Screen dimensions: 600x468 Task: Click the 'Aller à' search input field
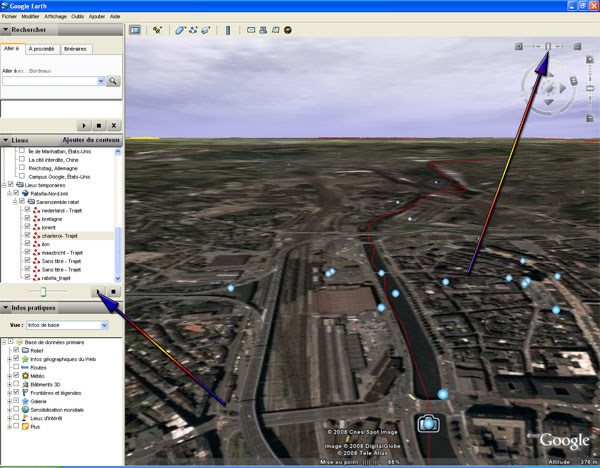53,81
